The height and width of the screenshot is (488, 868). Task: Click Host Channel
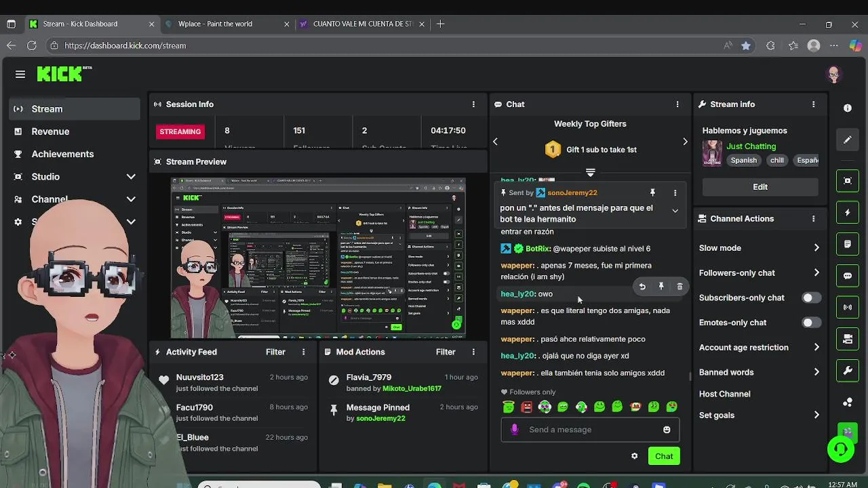tap(725, 394)
